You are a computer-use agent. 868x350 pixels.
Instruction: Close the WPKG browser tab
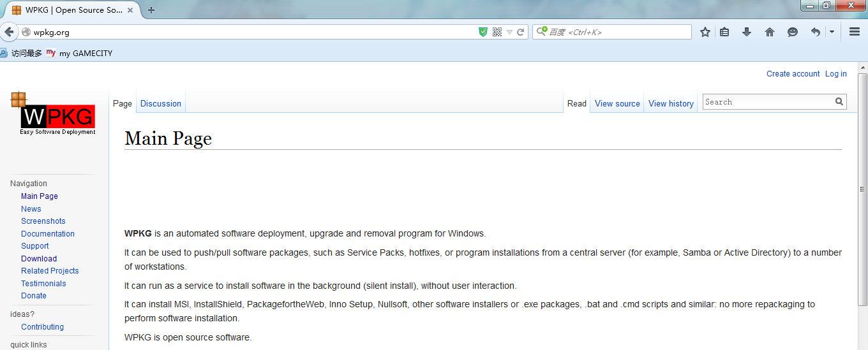click(x=131, y=10)
